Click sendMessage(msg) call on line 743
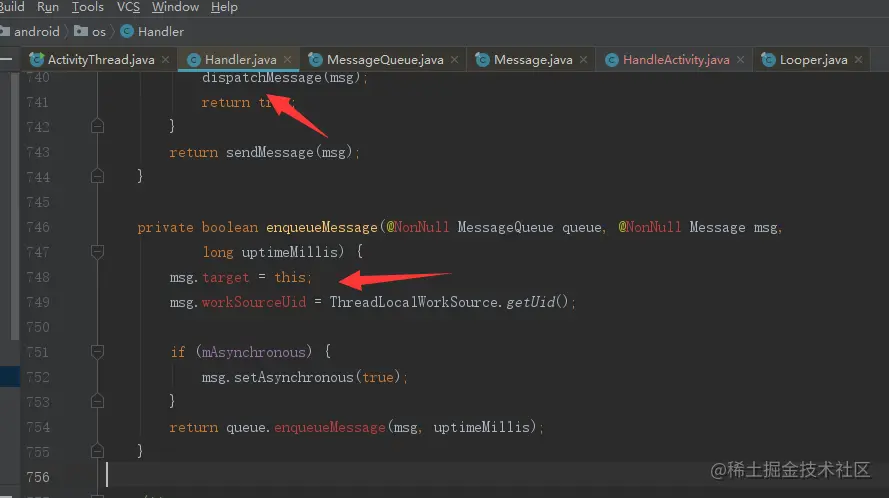The height and width of the screenshot is (498, 889). pyautogui.click(x=289, y=153)
